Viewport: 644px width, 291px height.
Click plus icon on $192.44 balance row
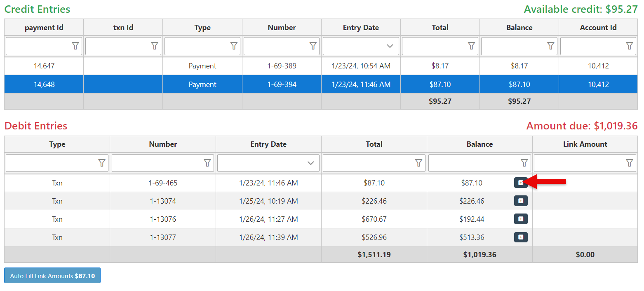tap(521, 219)
